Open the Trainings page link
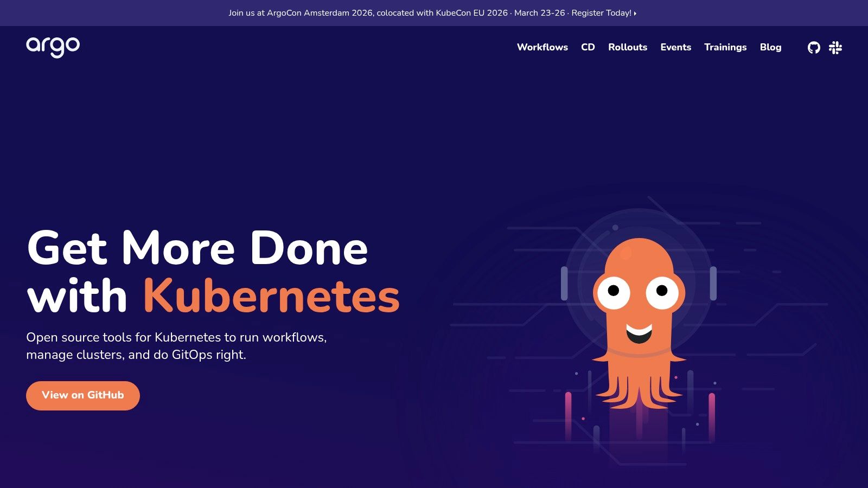Viewport: 868px width, 488px height. [725, 47]
